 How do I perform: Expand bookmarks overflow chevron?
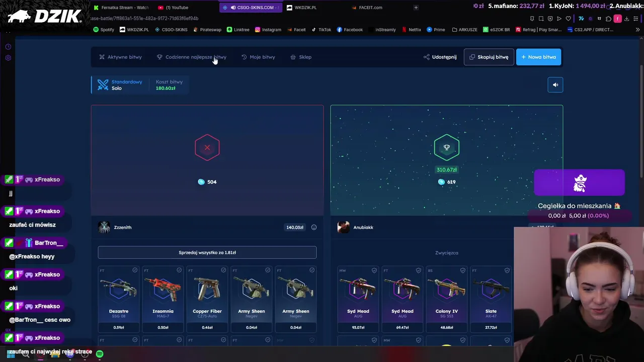coord(637,30)
